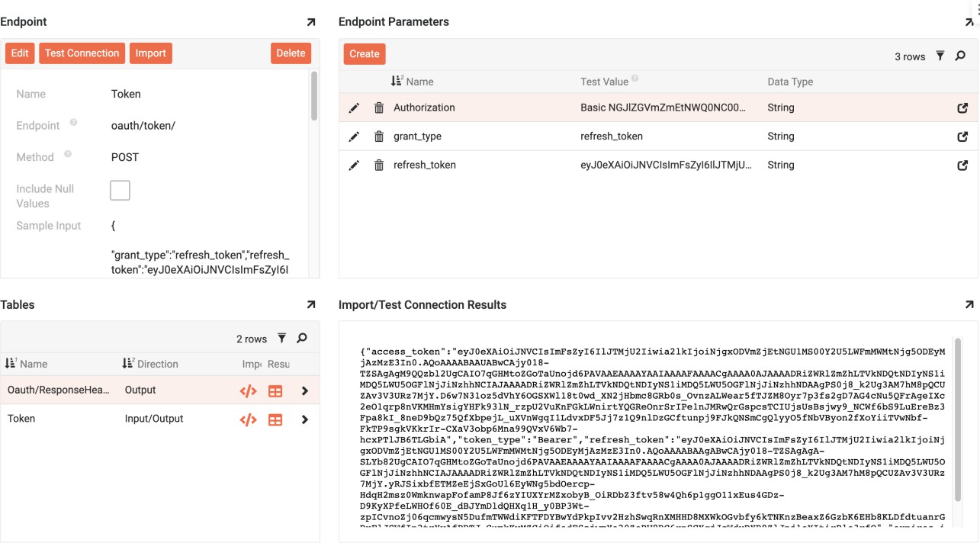The image size is (980, 543).
Task: Sort parameters by Name column header
Action: coord(419,82)
